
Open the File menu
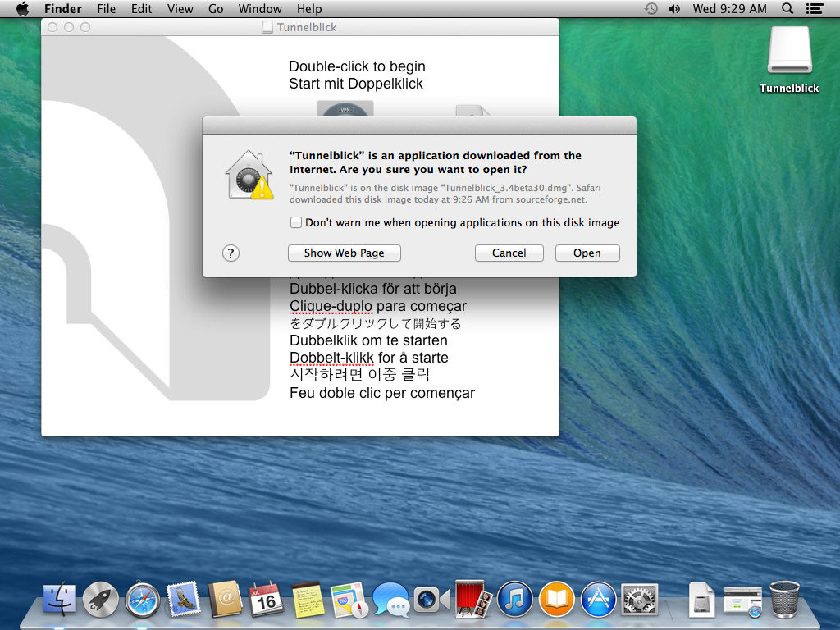[106, 8]
